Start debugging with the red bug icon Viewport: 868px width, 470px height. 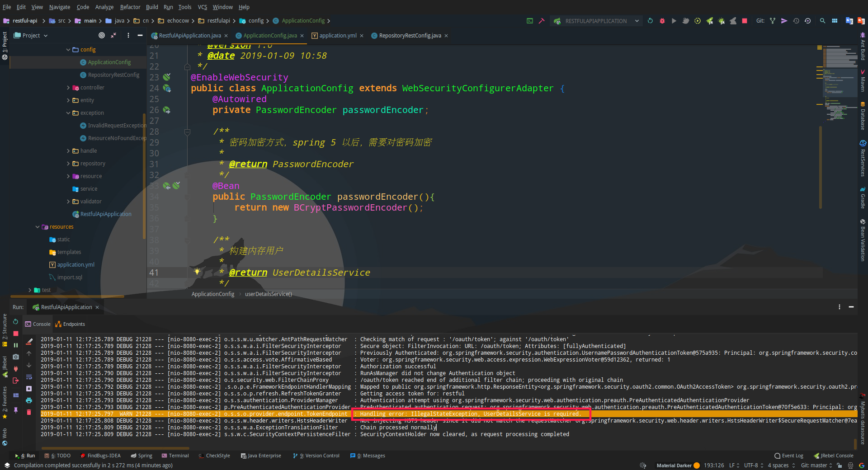pyautogui.click(x=662, y=21)
